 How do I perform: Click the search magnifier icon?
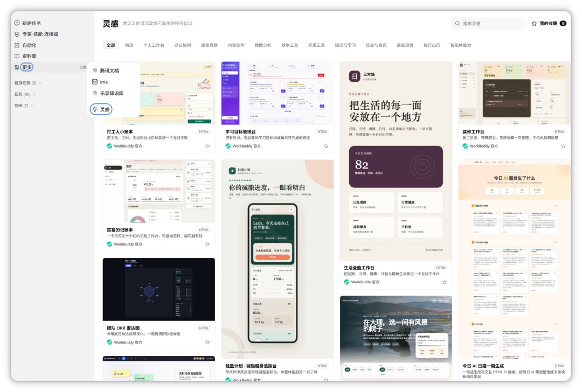tap(458, 23)
